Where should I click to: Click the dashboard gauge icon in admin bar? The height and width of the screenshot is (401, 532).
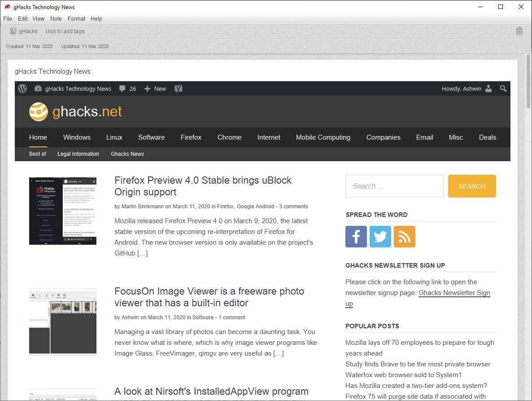click(x=38, y=88)
